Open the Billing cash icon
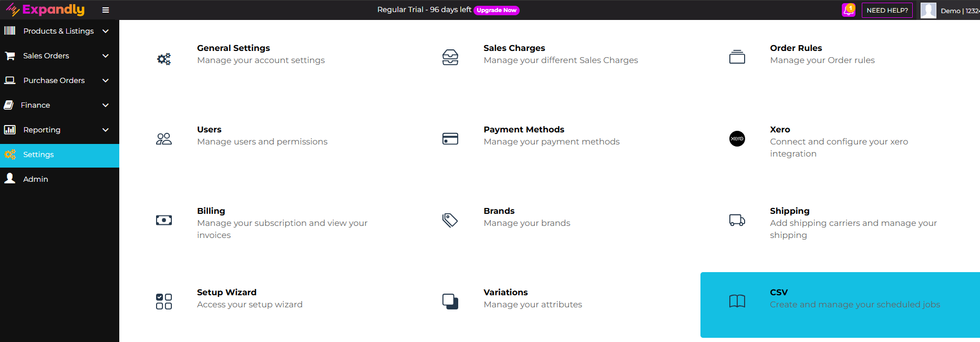Screen dimensions: 980x342 (x=164, y=220)
